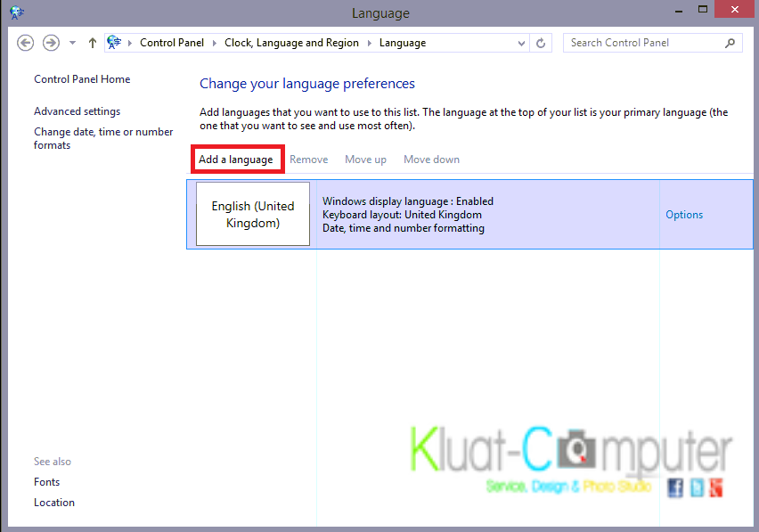Click the Search Control Panel input field
The image size is (759, 532).
(641, 42)
